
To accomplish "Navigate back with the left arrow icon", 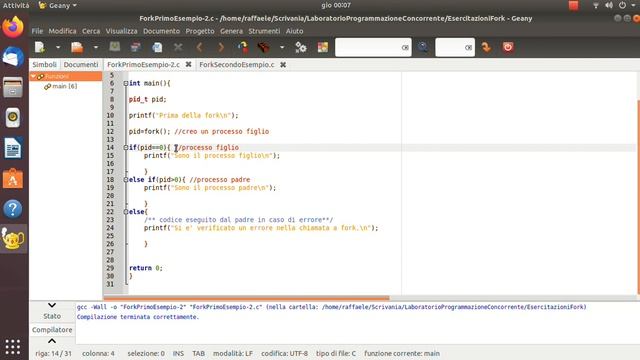I will coord(200,47).
